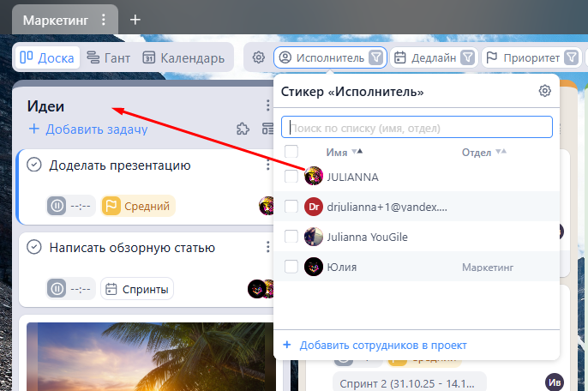This screenshot has width=588, height=391.
Task: Toggle the Дедлайн filter funnel
Action: click(468, 57)
